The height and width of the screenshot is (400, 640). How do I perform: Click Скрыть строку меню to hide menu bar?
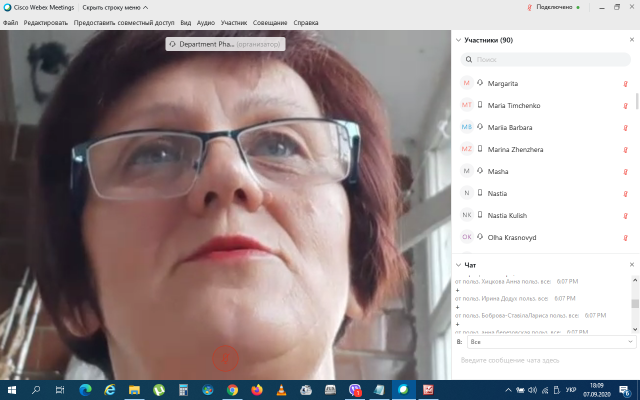tap(115, 7)
